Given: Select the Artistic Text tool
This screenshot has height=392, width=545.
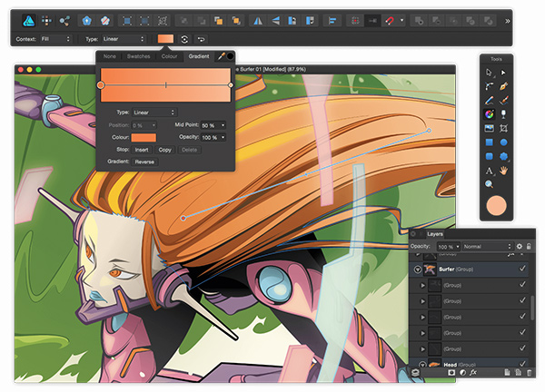Looking at the screenshot, I should 489,170.
